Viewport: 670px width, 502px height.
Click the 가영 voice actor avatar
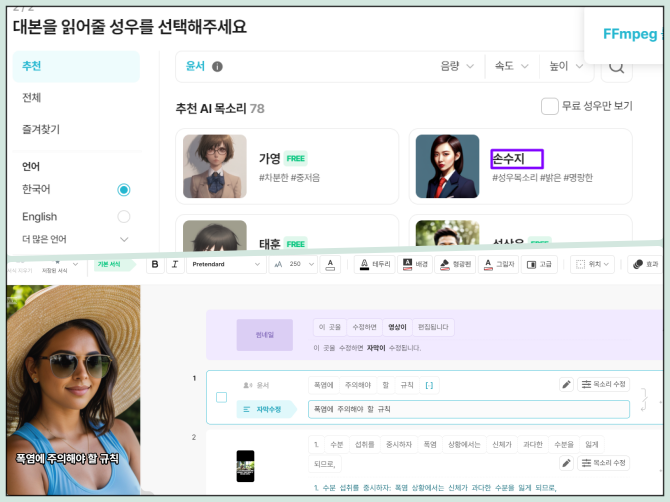pos(215,166)
